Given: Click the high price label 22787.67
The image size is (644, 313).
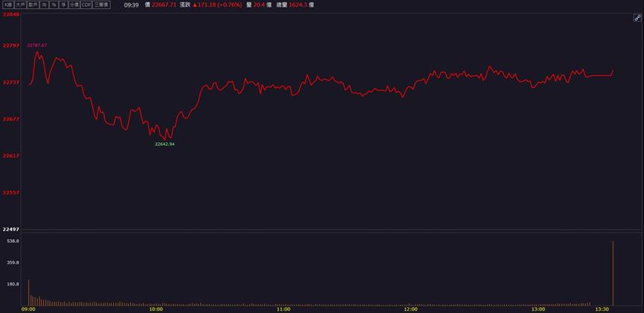Looking at the screenshot, I should pyautogui.click(x=37, y=45).
